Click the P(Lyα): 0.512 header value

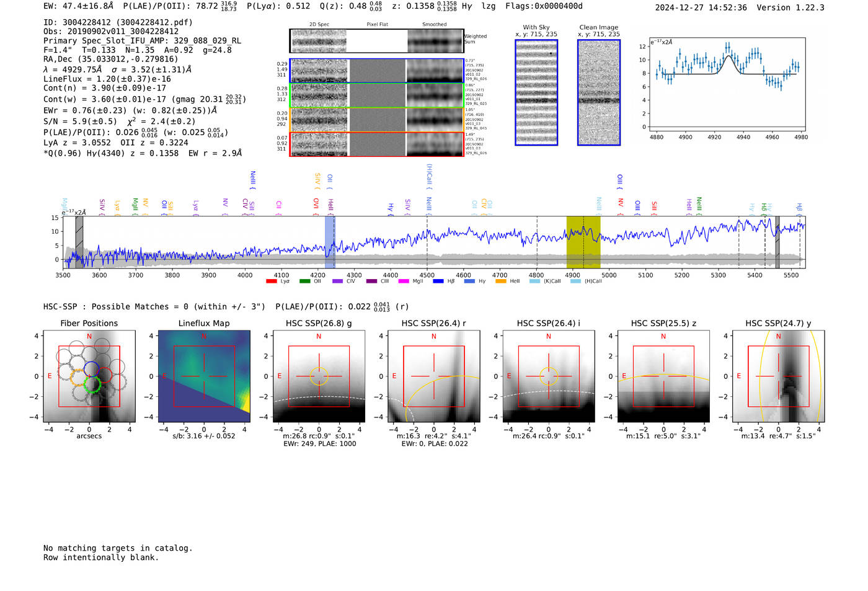coord(278,6)
